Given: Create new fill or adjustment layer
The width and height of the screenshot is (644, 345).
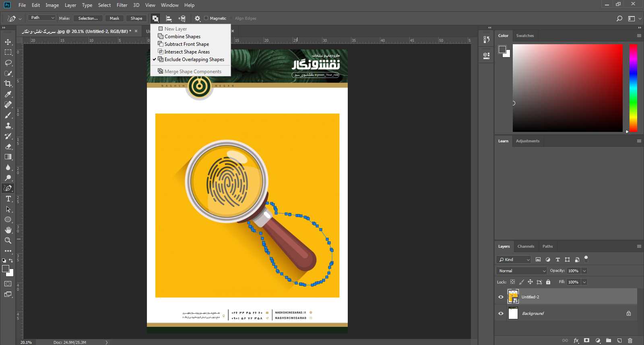Looking at the screenshot, I should [x=598, y=340].
